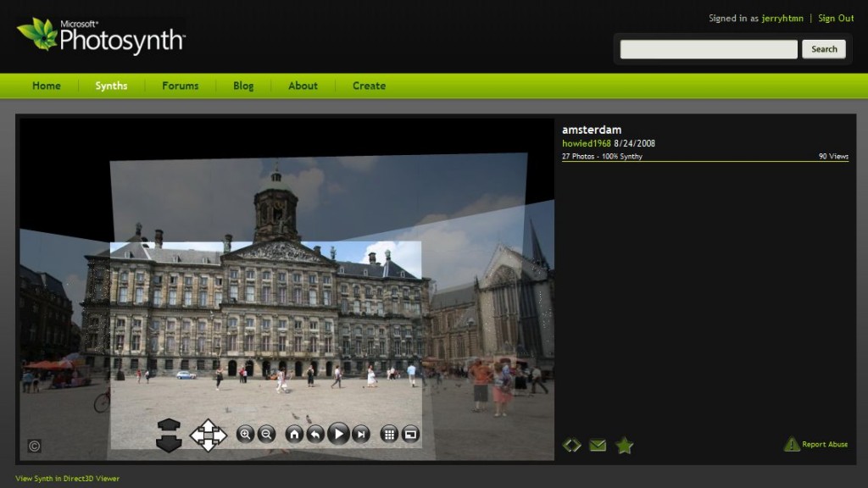Viewport: 868px width, 488px height.
Task: Click the embed code icon
Action: tap(572, 445)
